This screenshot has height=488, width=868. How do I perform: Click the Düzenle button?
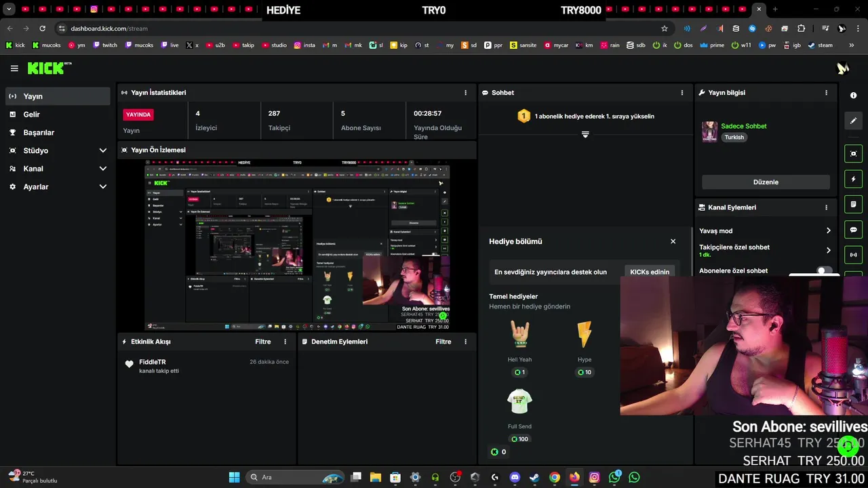click(x=766, y=182)
